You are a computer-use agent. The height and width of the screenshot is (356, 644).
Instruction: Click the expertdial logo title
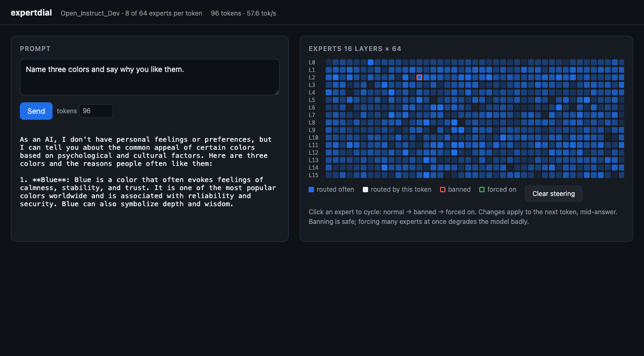31,13
